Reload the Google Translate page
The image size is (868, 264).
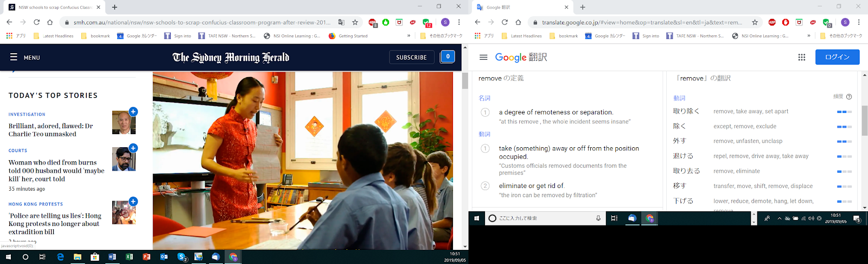coord(505,22)
